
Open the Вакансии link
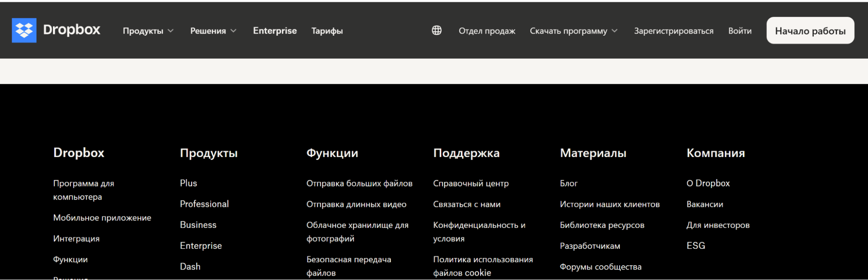pyautogui.click(x=705, y=204)
